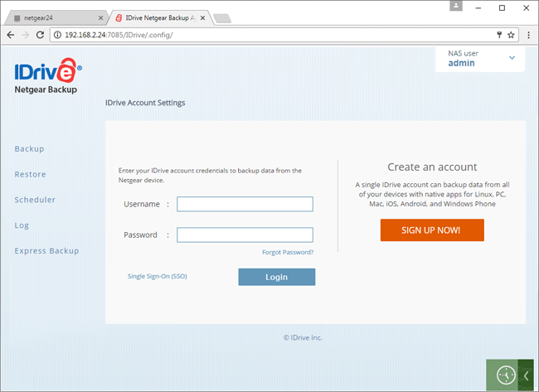Viewport: 539px width, 392px height.
Task: Open the Scheduler section in sidebar
Action: tap(35, 200)
